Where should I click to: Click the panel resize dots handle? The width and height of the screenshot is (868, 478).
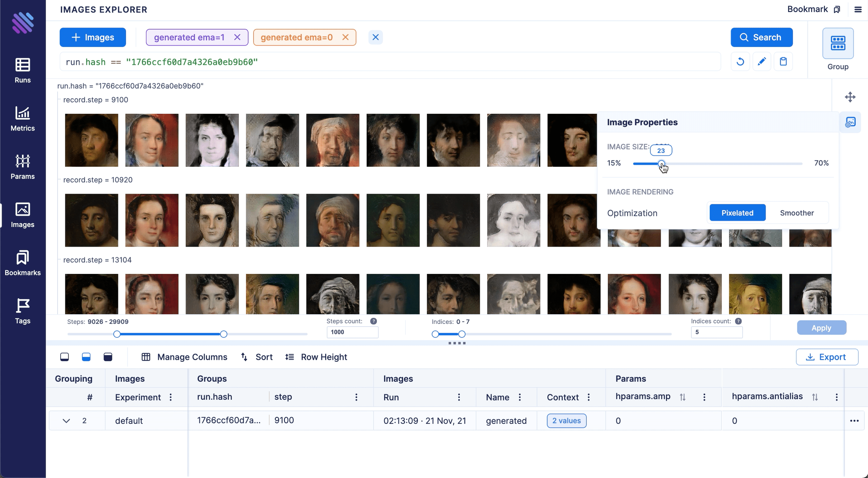457,343
